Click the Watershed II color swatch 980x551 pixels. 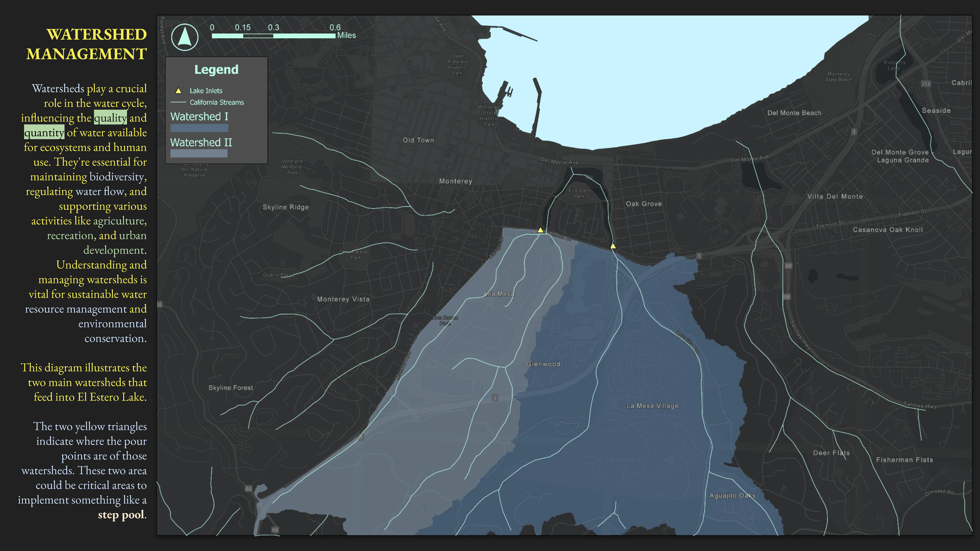[199, 153]
